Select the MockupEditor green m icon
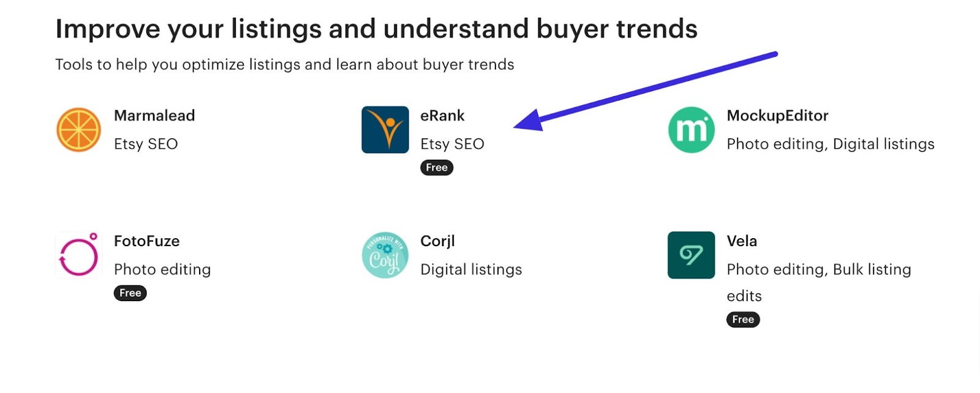 tap(691, 130)
